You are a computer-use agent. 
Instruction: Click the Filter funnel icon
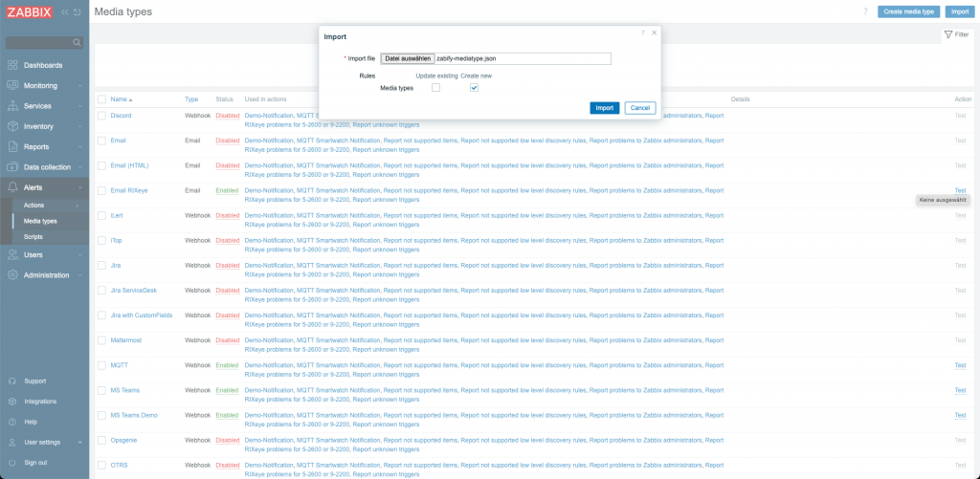948,35
